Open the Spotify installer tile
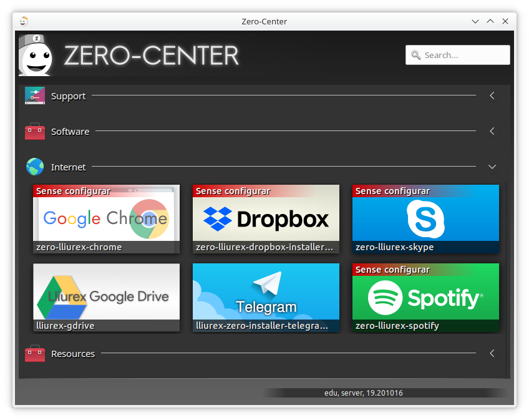This screenshot has width=529, height=420. tap(425, 298)
